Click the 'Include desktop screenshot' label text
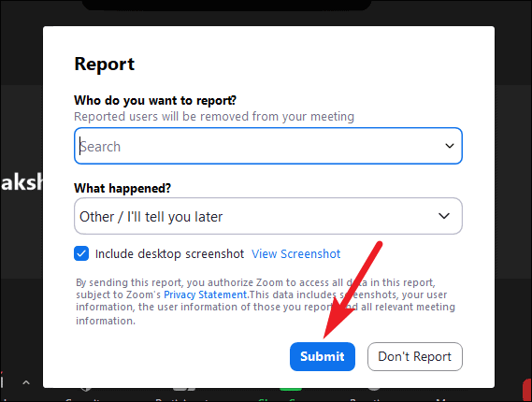The image size is (532, 402). point(169,254)
